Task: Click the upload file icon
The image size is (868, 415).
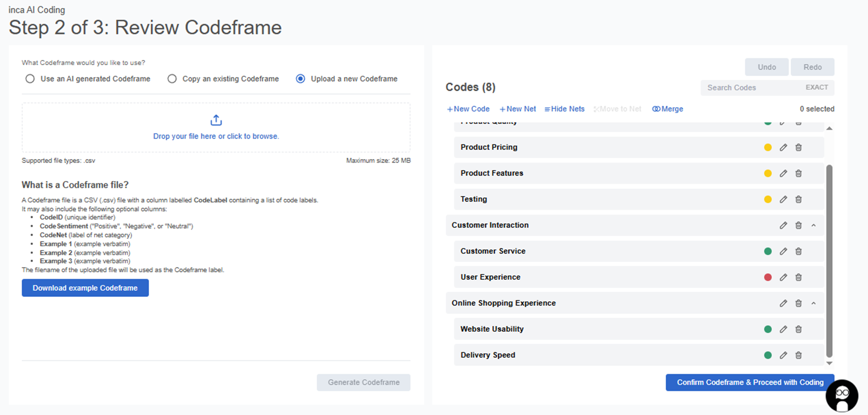Action: tap(216, 120)
